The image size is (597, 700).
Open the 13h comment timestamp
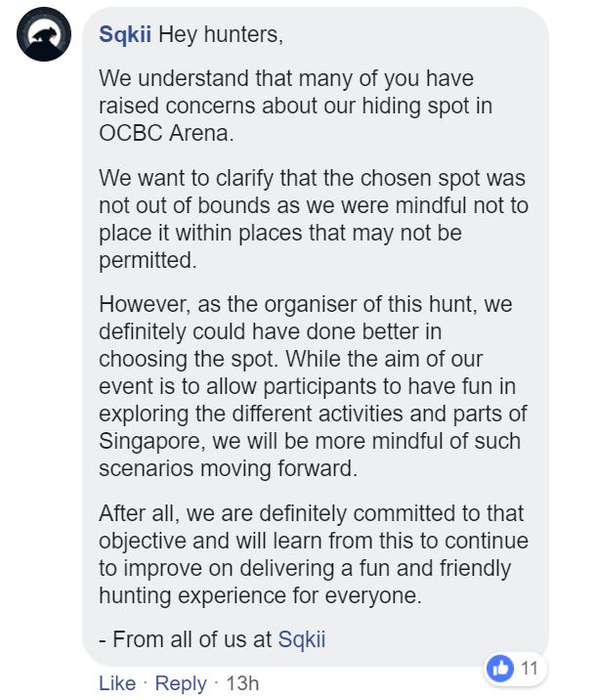click(241, 683)
